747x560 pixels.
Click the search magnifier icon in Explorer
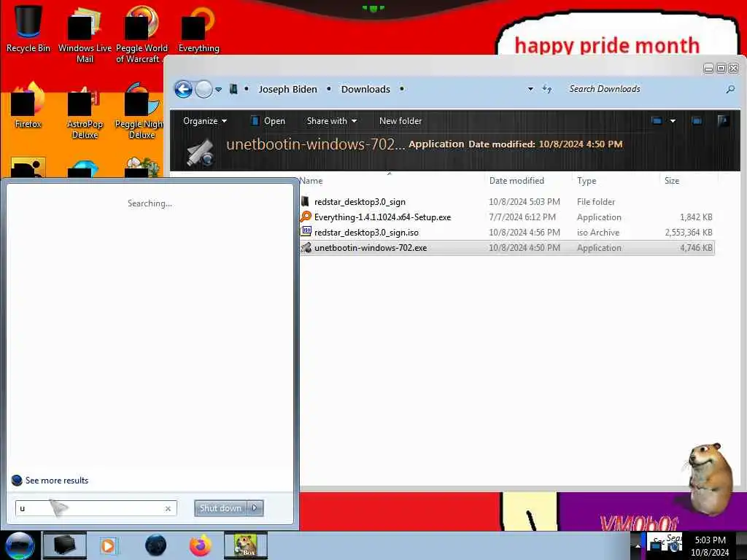point(729,89)
